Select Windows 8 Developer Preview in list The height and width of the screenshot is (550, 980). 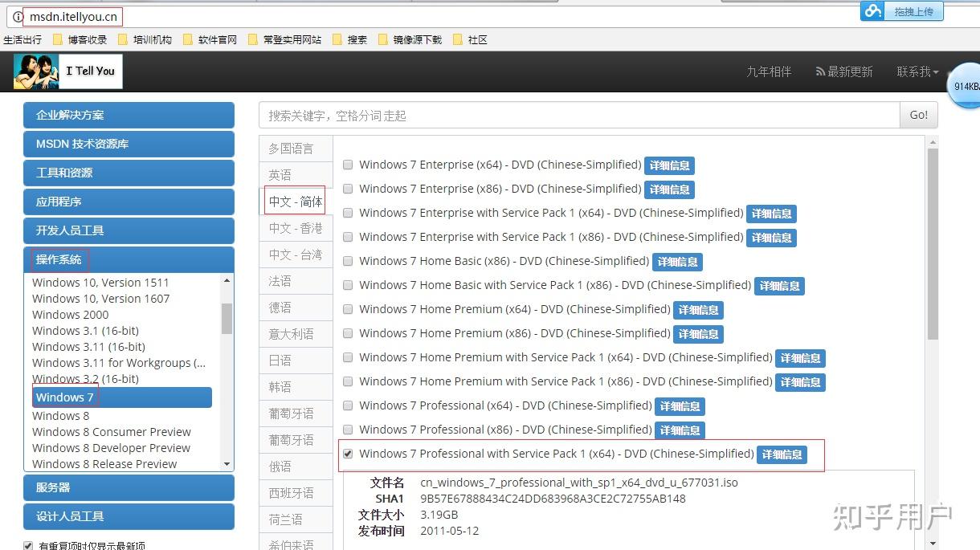[112, 448]
